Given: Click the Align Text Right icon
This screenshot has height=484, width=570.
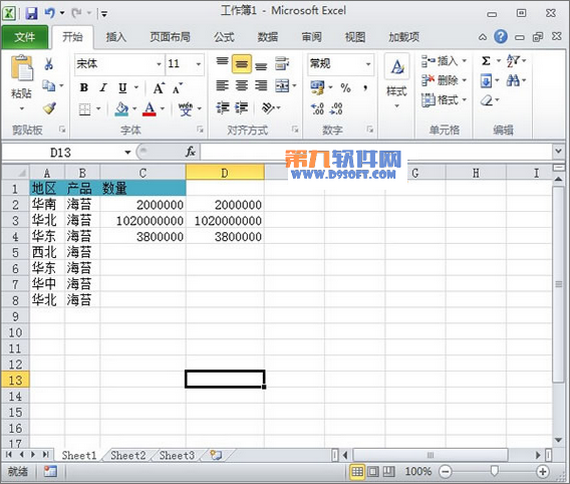Looking at the screenshot, I should (261, 86).
